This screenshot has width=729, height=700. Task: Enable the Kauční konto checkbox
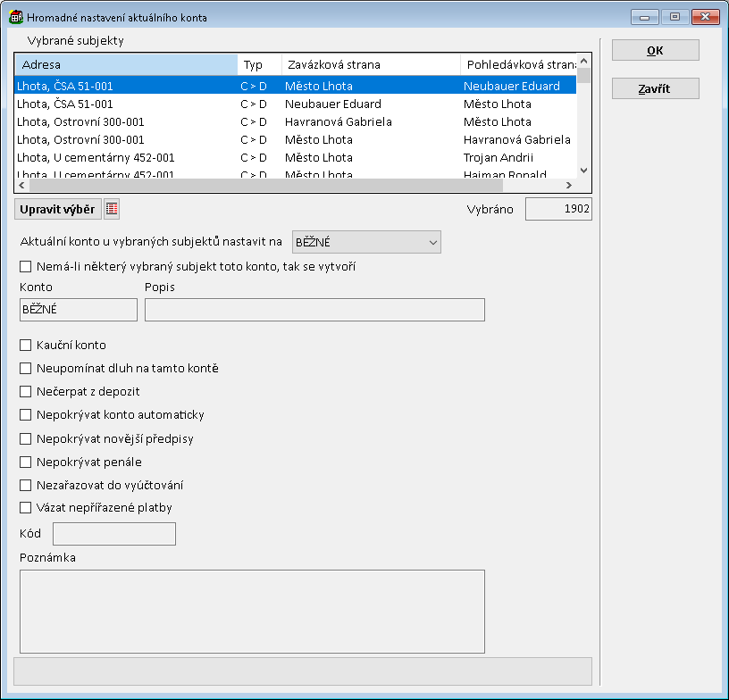25,346
